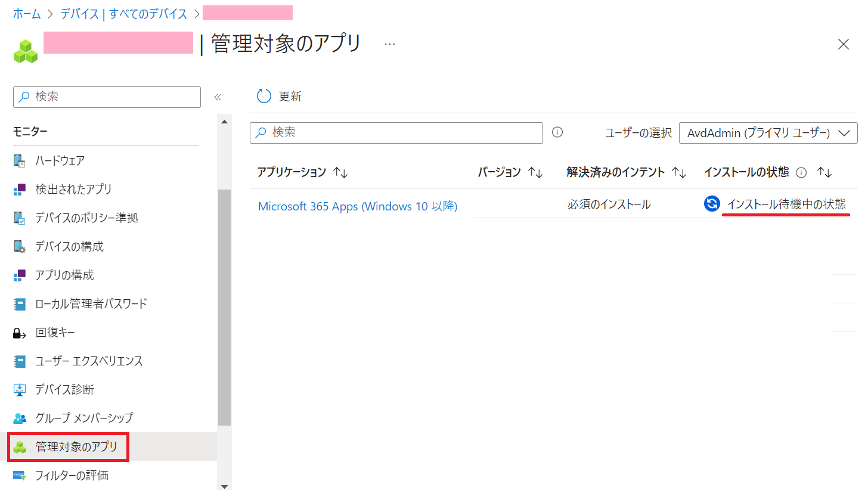The width and height of the screenshot is (868, 490).
Task: Click the circular refresh icon beside 更新
Action: pos(263,96)
